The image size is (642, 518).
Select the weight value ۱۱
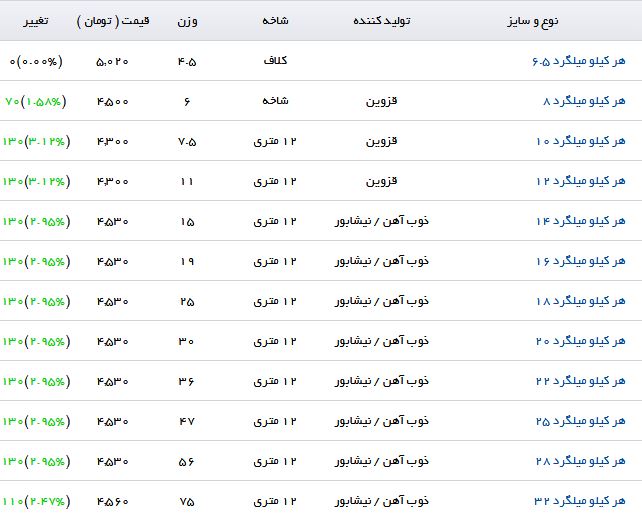click(x=187, y=181)
